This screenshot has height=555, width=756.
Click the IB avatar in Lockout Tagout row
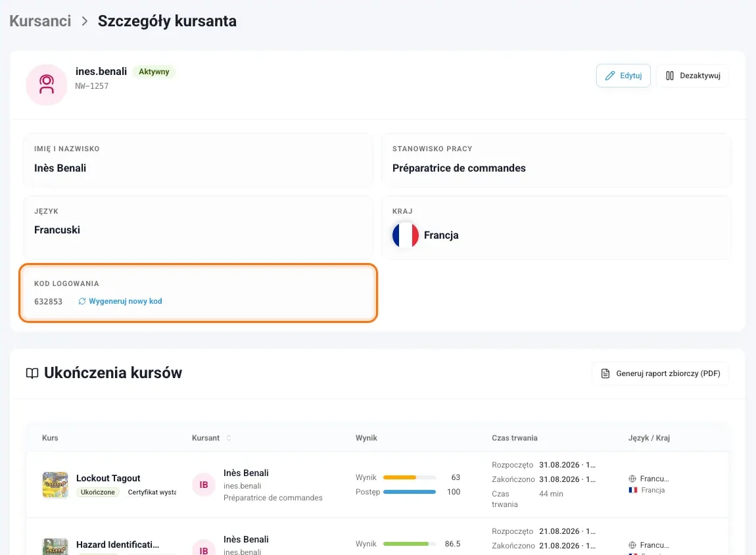(x=204, y=485)
